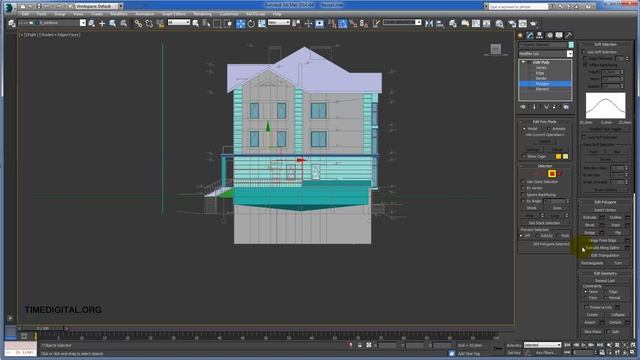This screenshot has height=360, width=640.
Task: Activate the Select and Rotate tool
Action: point(251,24)
